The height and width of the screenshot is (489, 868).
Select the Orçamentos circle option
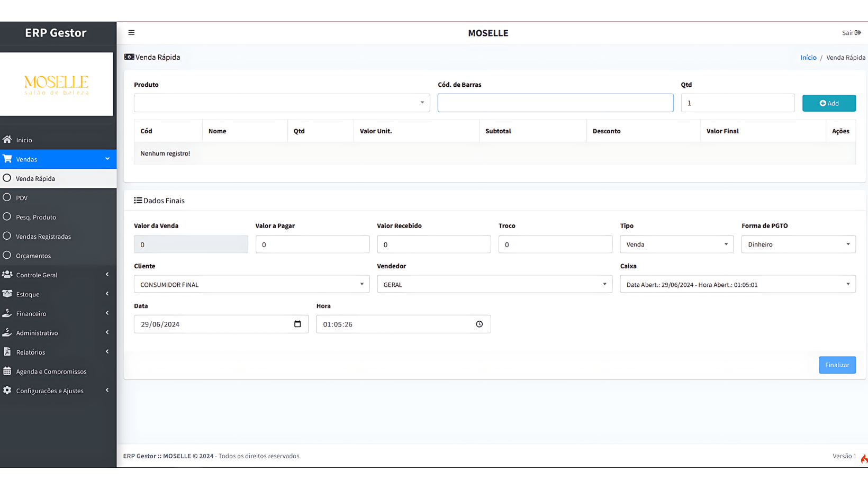coord(7,256)
